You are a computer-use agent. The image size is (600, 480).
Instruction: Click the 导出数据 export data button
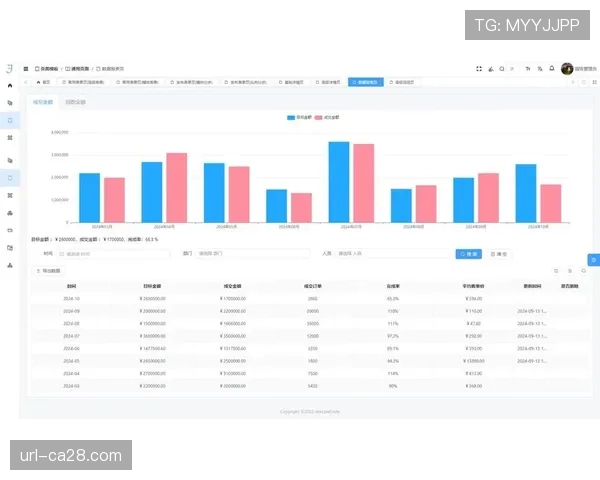48,271
